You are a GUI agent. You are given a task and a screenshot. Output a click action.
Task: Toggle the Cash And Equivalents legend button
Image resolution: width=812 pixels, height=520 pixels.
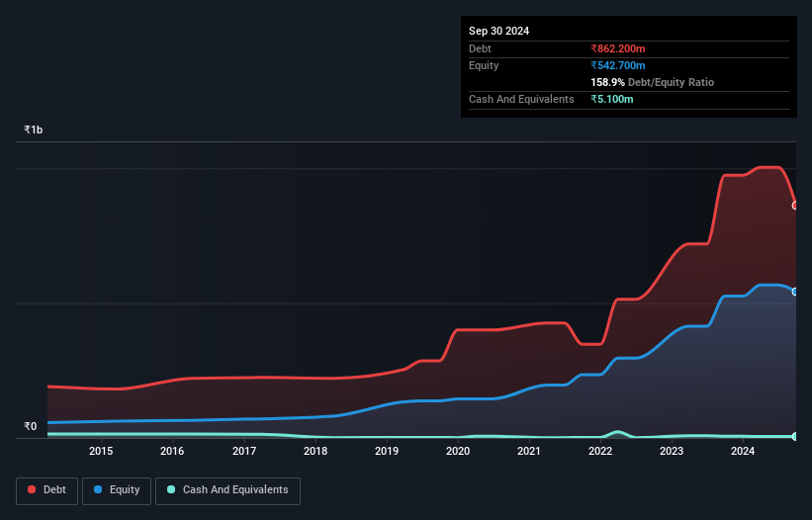pyautogui.click(x=227, y=490)
